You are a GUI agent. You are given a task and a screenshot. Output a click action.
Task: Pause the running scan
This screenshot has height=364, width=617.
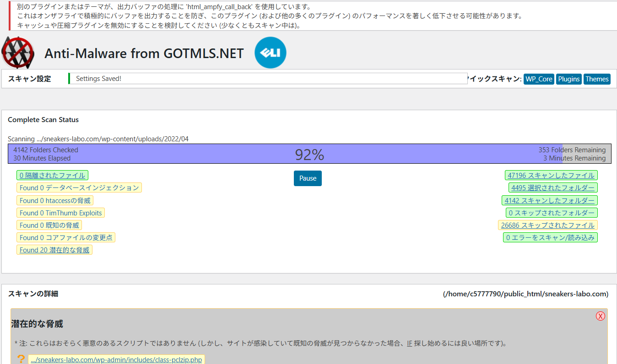pos(308,178)
